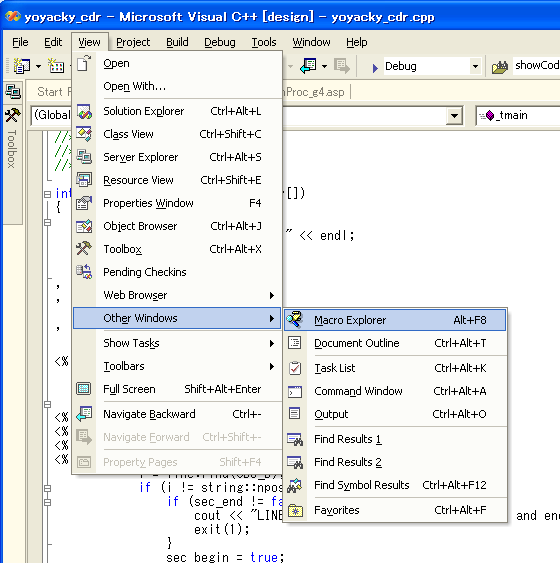The height and width of the screenshot is (563, 560).
Task: Click the Pending Checkins menu icon
Action: [x=84, y=272]
